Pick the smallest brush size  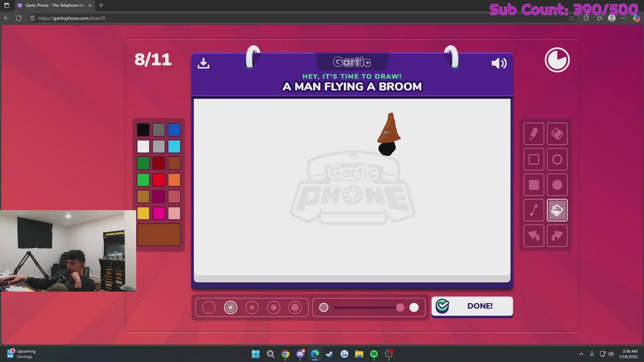click(209, 307)
